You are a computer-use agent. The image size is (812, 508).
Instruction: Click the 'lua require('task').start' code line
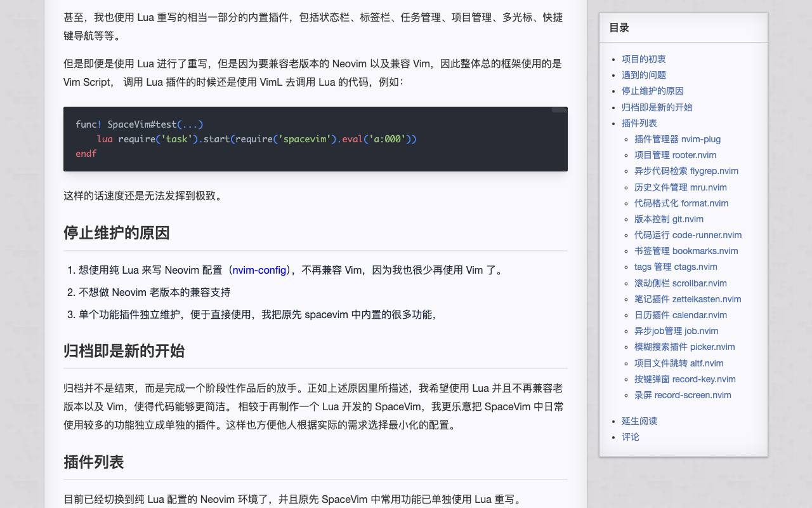(257, 139)
